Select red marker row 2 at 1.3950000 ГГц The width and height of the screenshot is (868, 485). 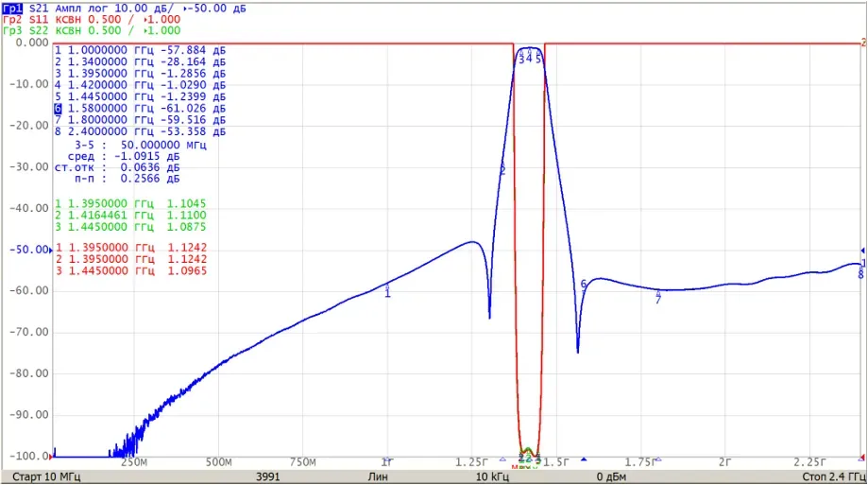pos(130,259)
